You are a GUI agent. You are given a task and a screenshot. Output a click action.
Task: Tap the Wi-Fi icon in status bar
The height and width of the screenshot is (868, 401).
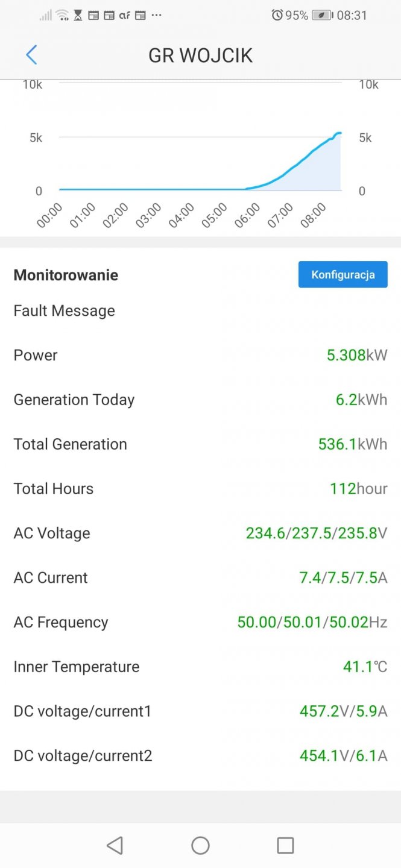click(x=62, y=15)
